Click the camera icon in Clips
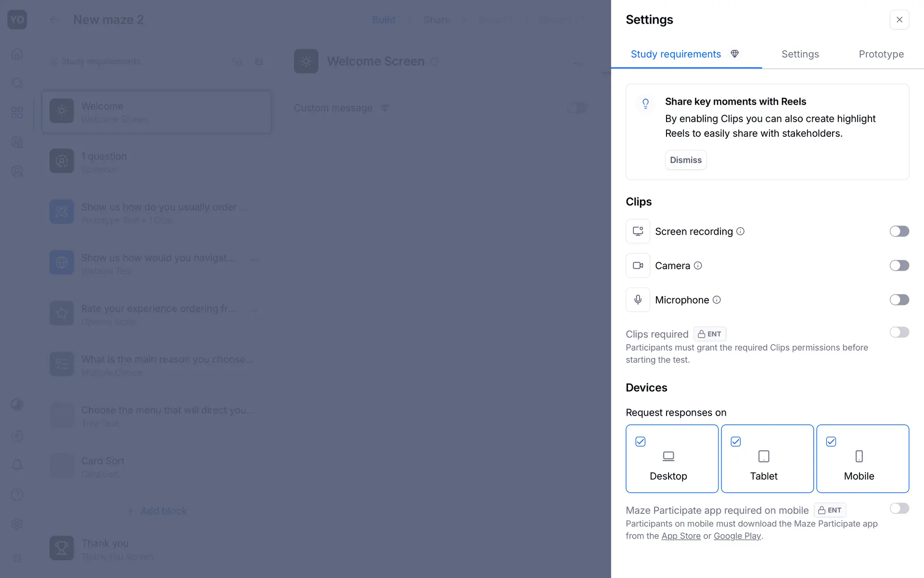This screenshot has width=924, height=578. [638, 265]
